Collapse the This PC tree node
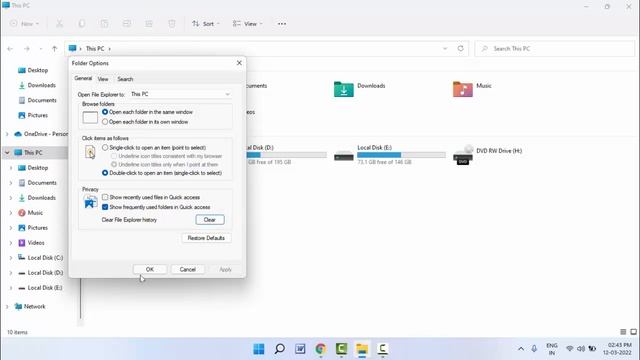Screen dimensions: 640x360 pyautogui.click(x=7, y=153)
